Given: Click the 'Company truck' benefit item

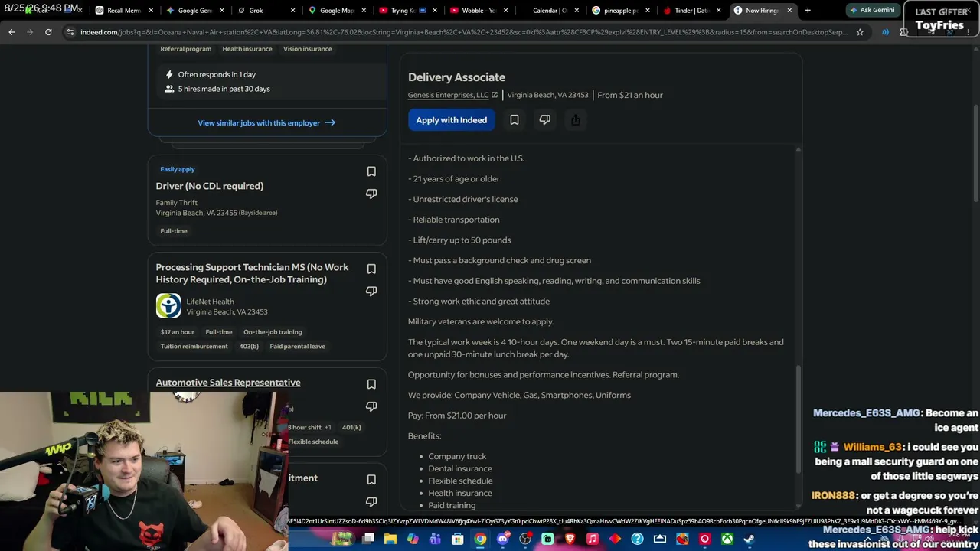Looking at the screenshot, I should pos(457,456).
